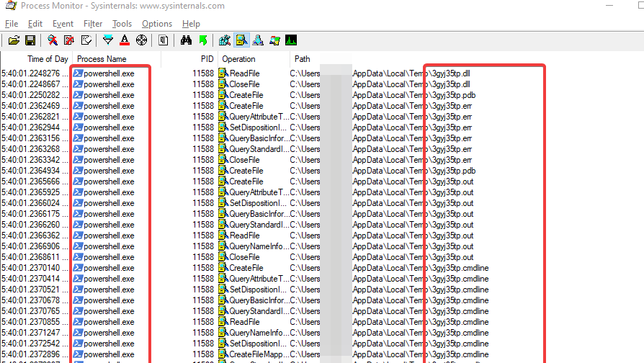Click the CloseFile operation icon at 5:40:01.2248667

coord(223,84)
